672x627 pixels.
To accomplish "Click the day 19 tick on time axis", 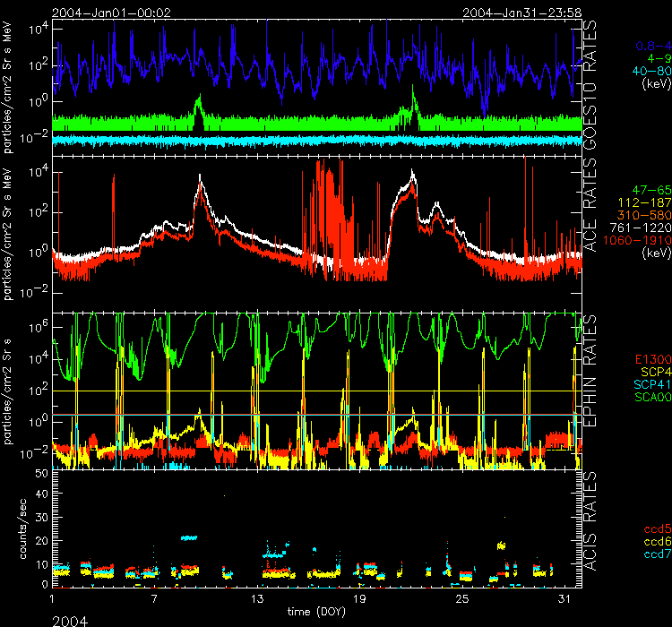I will coord(359,597).
